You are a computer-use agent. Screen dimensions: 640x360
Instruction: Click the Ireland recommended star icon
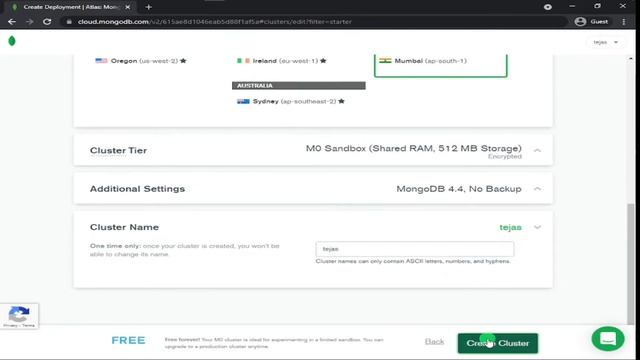tap(323, 61)
